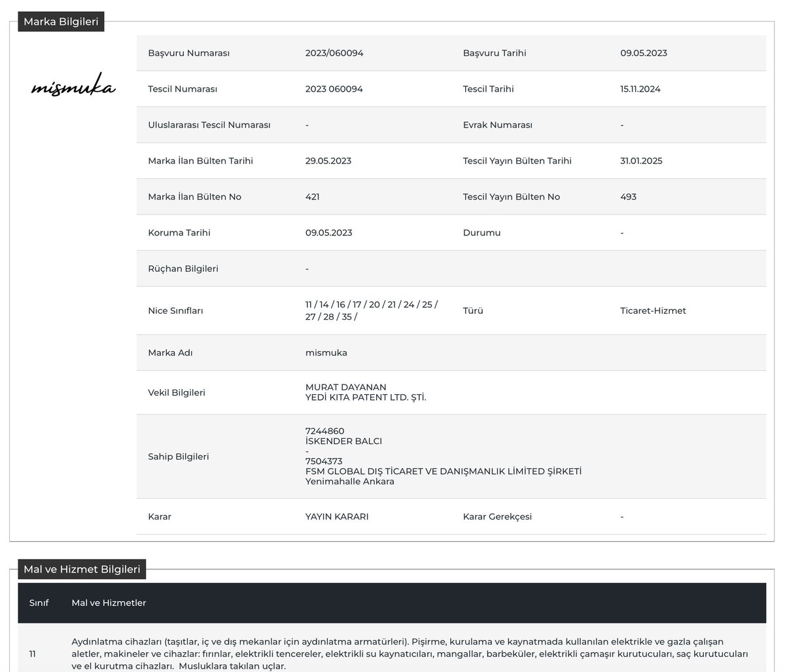Click the Karar Gerekçesi label
The height and width of the screenshot is (672, 785).
coord(497,516)
